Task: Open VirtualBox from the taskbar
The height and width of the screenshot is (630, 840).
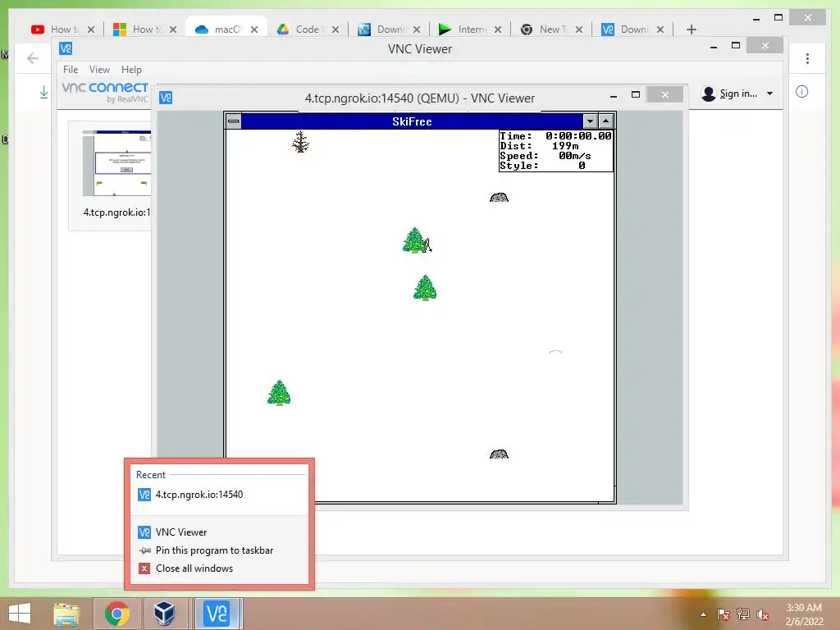Action: click(x=164, y=614)
